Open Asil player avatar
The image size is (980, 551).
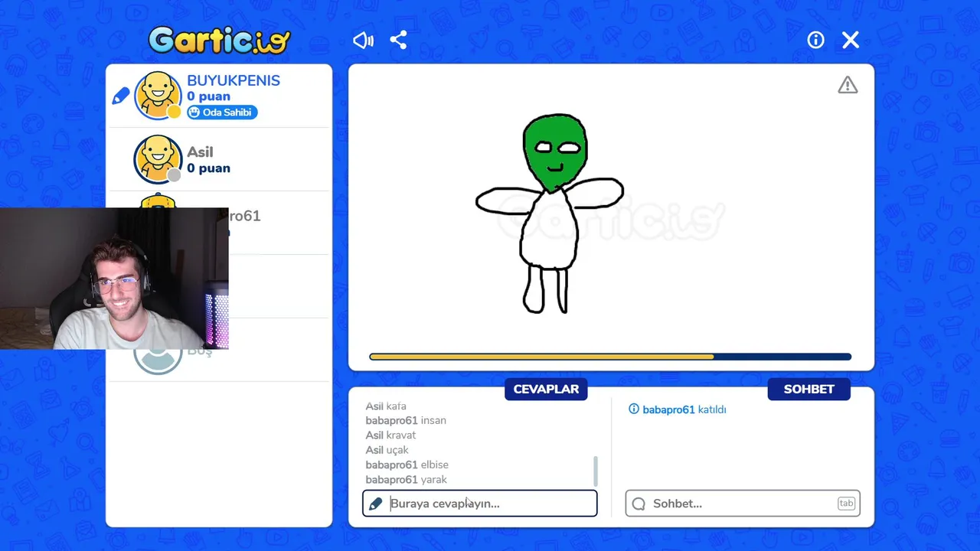coord(158,159)
